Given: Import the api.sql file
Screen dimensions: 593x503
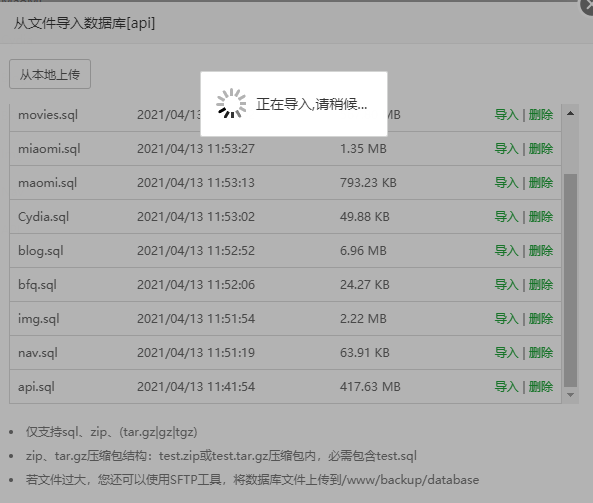Looking at the screenshot, I should (506, 387).
